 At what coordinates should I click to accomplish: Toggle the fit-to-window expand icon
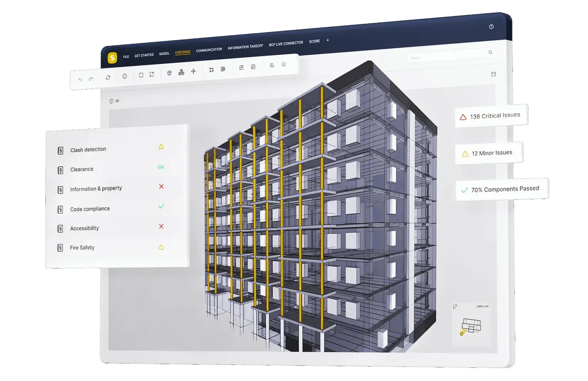click(151, 74)
